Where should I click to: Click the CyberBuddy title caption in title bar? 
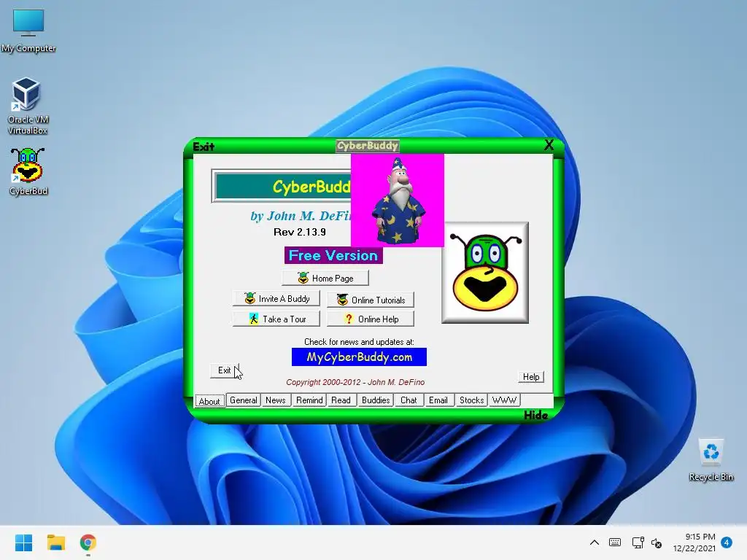coord(368,145)
